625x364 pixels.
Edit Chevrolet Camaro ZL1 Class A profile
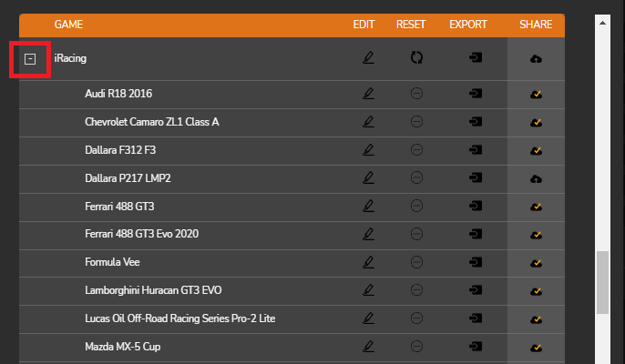pos(368,121)
